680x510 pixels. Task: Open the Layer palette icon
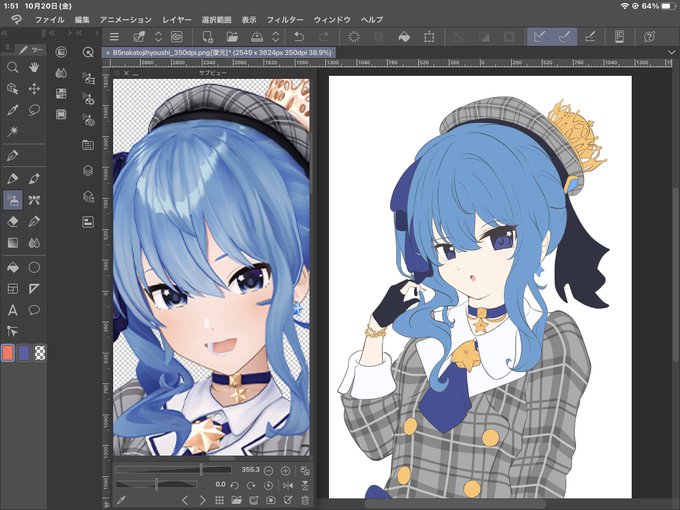coord(88,170)
